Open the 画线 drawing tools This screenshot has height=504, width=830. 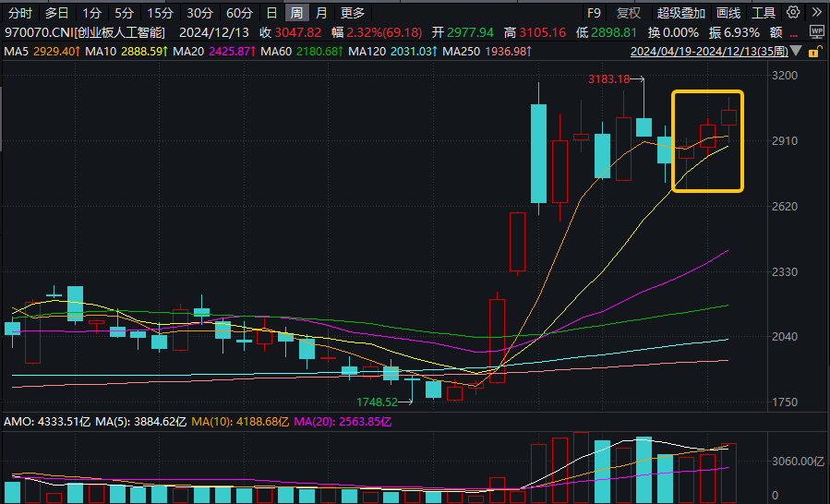tap(728, 13)
